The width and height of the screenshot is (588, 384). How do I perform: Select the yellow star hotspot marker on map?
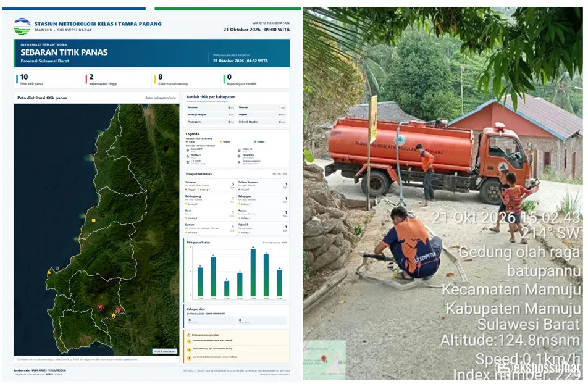click(114, 315)
